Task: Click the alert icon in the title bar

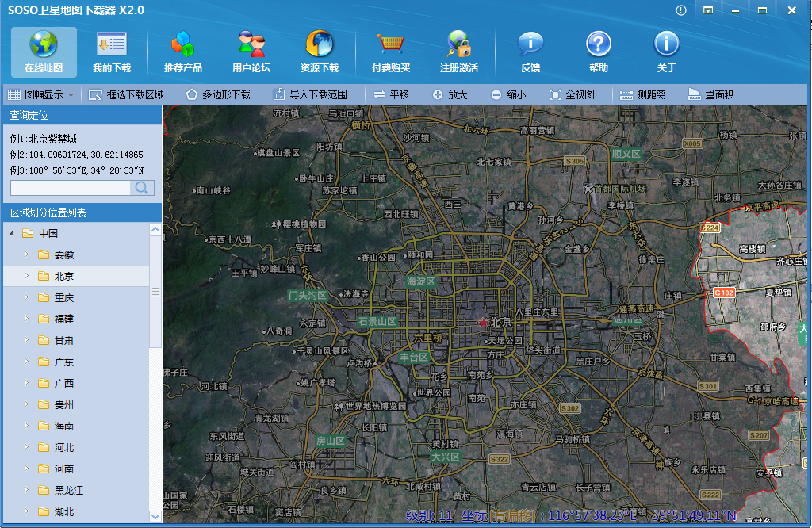Action: pyautogui.click(x=681, y=10)
